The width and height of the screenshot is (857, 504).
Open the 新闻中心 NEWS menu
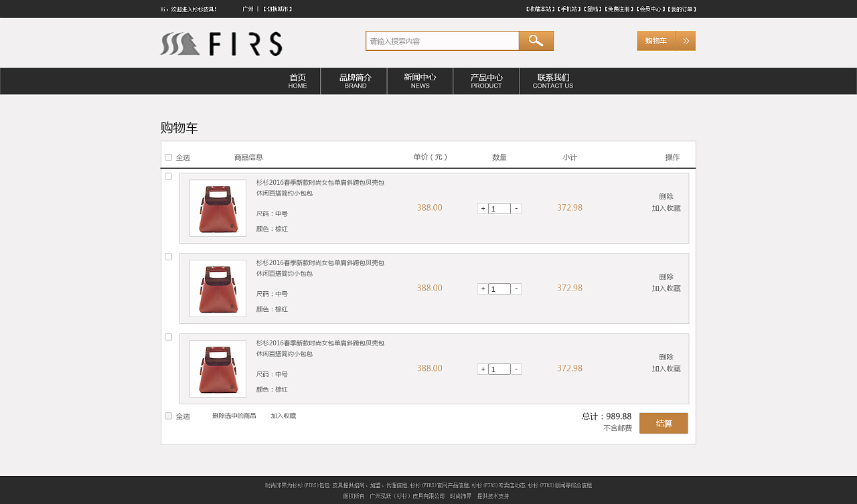tap(420, 80)
